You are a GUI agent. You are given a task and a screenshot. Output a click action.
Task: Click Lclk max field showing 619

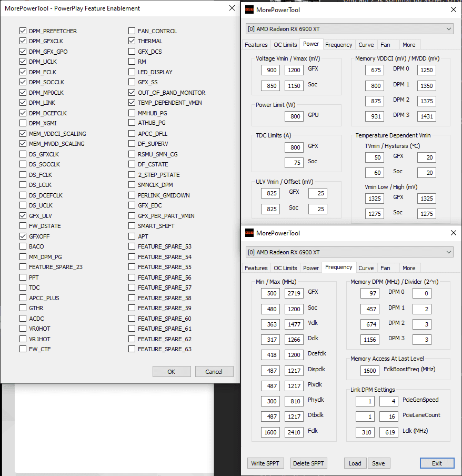click(x=388, y=432)
